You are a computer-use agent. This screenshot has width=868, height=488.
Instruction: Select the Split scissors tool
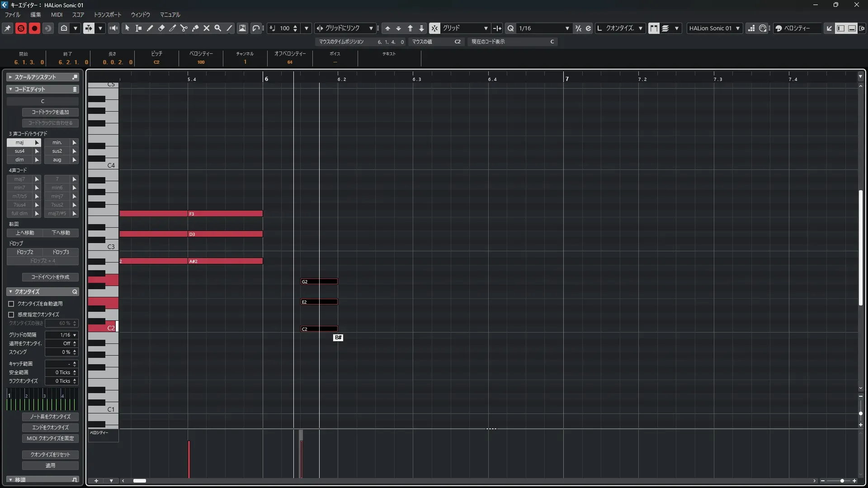pyautogui.click(x=184, y=28)
